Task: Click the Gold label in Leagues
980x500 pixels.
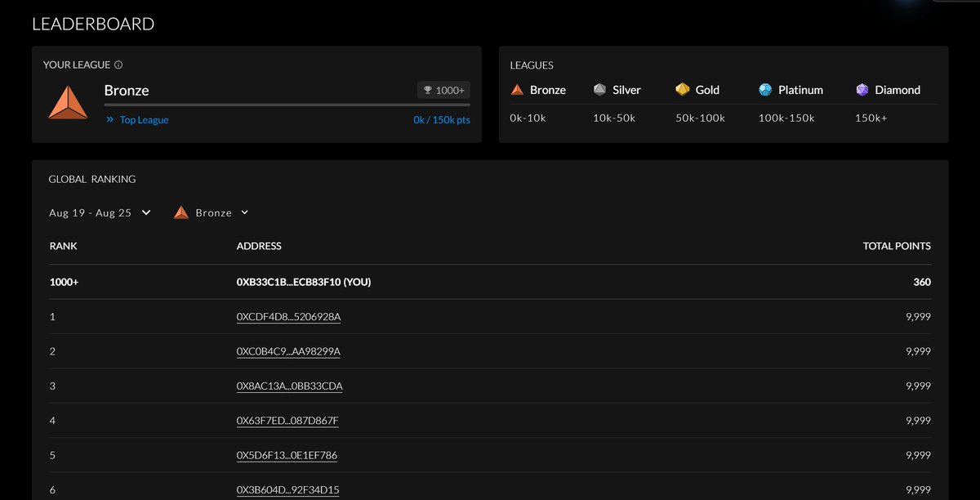Action: [707, 90]
